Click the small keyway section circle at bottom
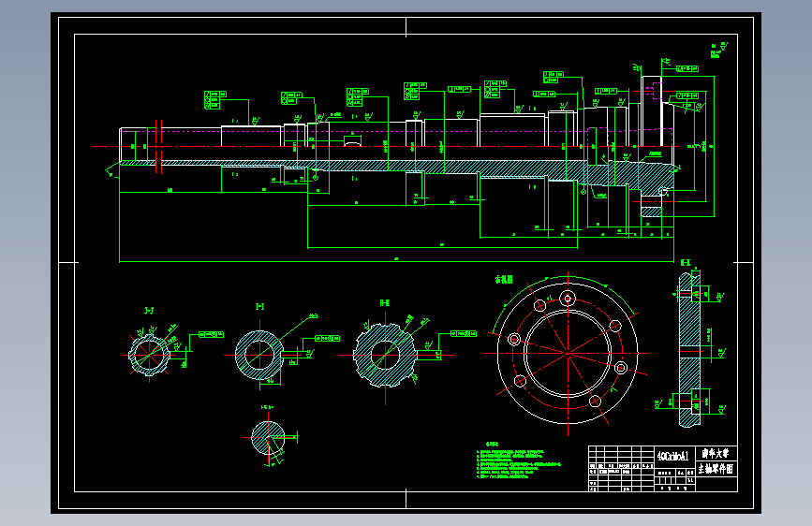Viewport: 812px width, 526px height. point(268,437)
